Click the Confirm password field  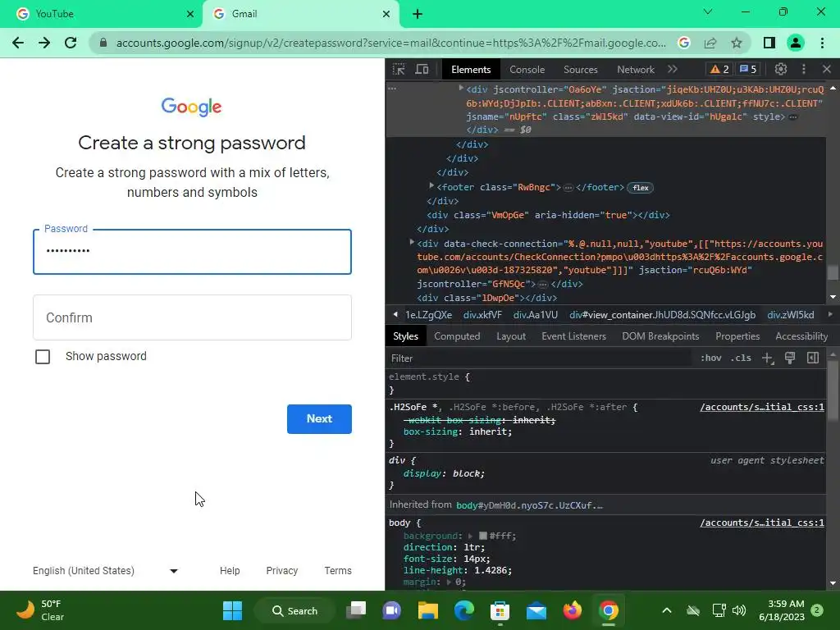point(192,317)
